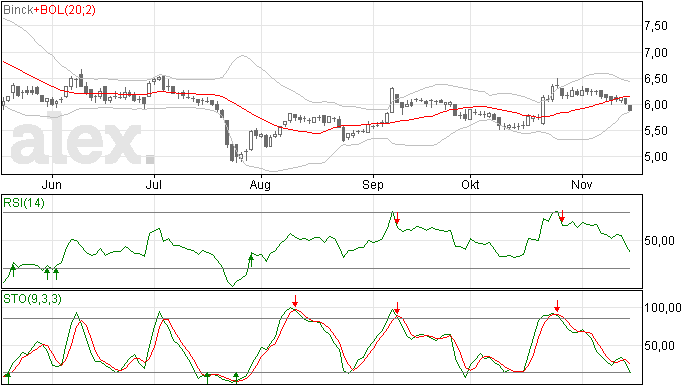The width and height of the screenshot is (690, 387).
Task: Select the 50,00 label in STO panel
Action: pyautogui.click(x=659, y=346)
